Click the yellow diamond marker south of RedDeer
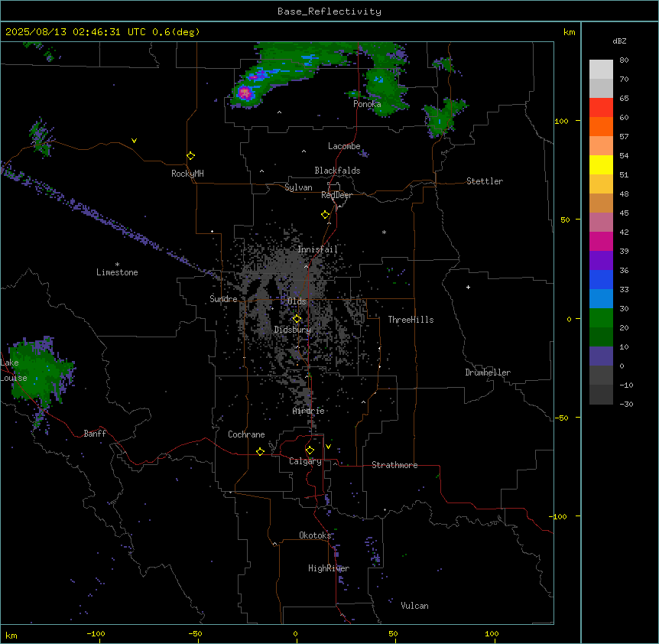The height and width of the screenshot is (644, 659). pos(326,215)
